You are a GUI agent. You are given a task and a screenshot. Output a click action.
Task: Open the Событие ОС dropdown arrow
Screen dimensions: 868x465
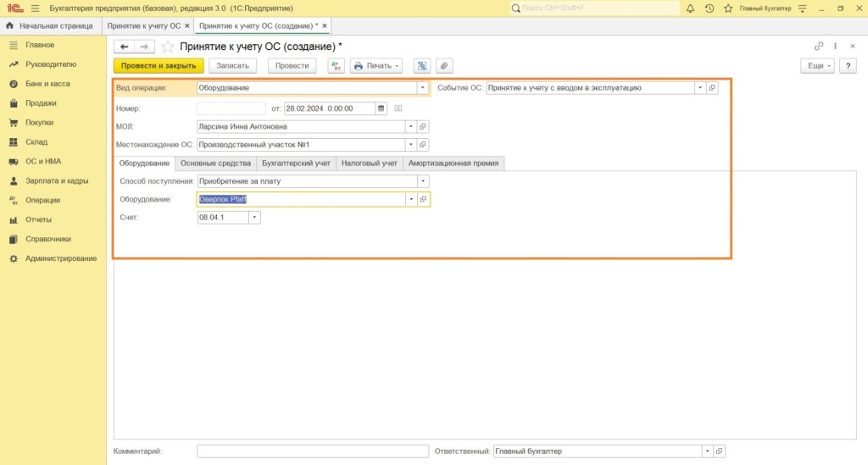click(699, 87)
